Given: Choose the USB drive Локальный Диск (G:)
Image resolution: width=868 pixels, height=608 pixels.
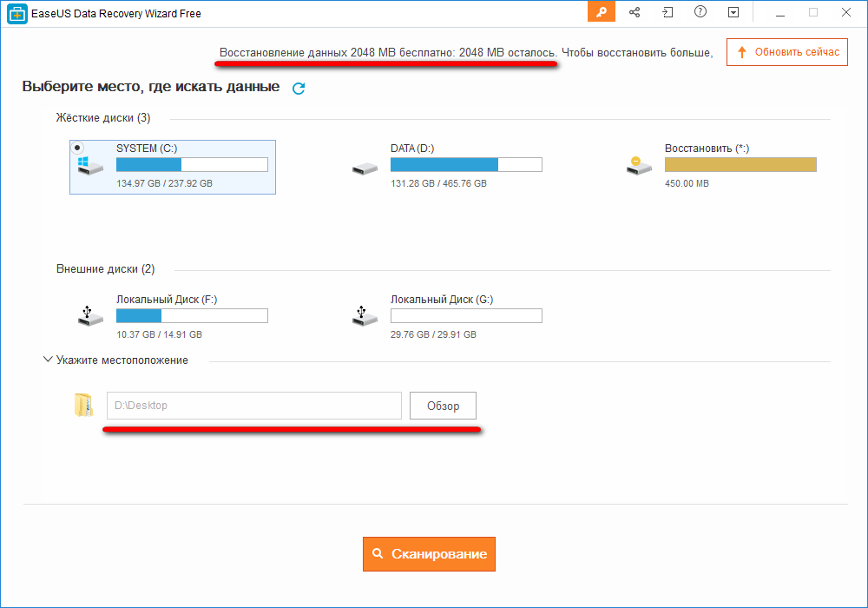Looking at the screenshot, I should (365, 315).
